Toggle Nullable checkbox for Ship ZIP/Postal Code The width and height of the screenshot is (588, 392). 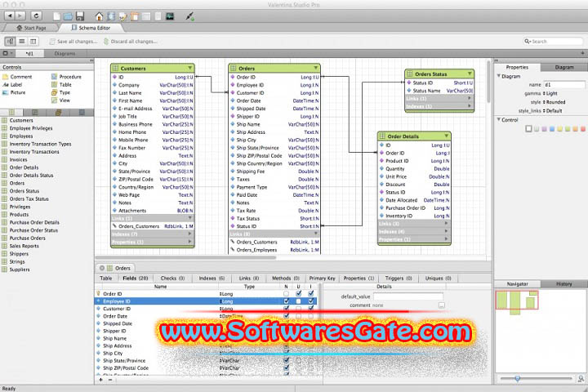pyautogui.click(x=286, y=368)
